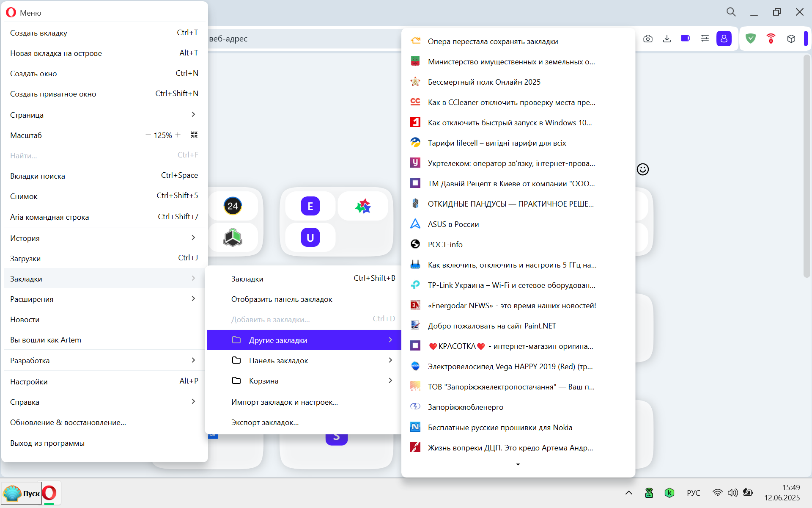Open Загрузки from the menu
Screen dimensions: 812x508
(104, 258)
